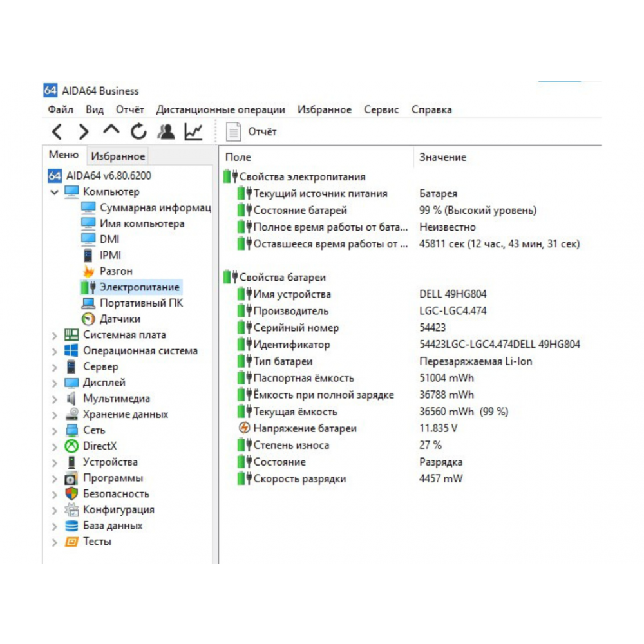644x644 pixels.
Task: Click the Программы icon in the tree
Action: 71,478
